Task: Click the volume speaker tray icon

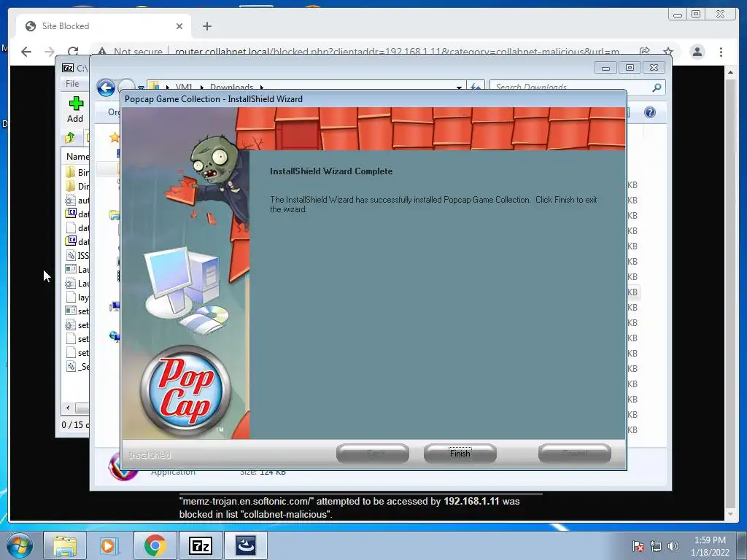Action: pos(673,546)
